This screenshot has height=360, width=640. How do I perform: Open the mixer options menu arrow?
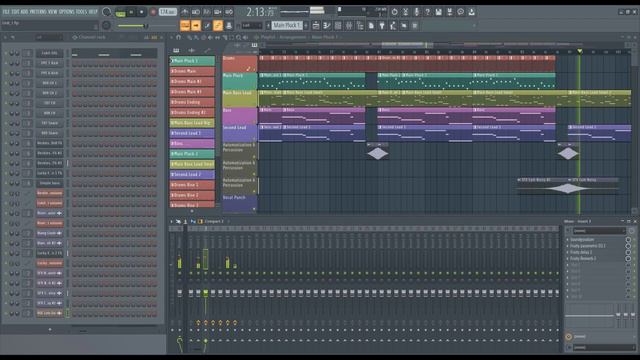click(171, 221)
